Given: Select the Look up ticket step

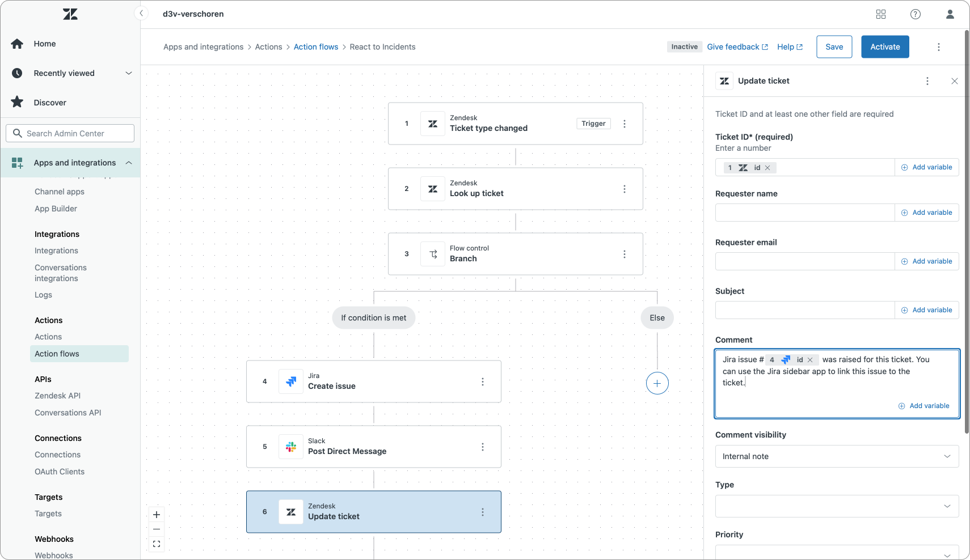Looking at the screenshot, I should (x=516, y=189).
